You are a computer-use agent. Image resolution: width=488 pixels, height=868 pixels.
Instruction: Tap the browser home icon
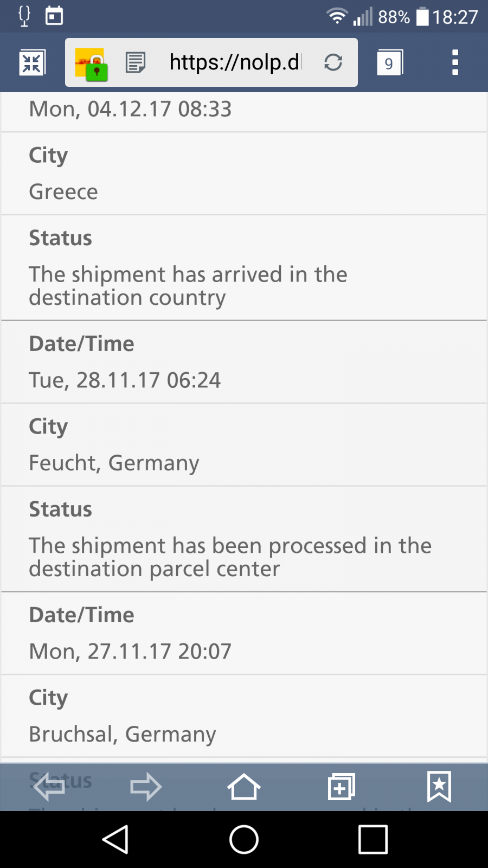tap(244, 787)
